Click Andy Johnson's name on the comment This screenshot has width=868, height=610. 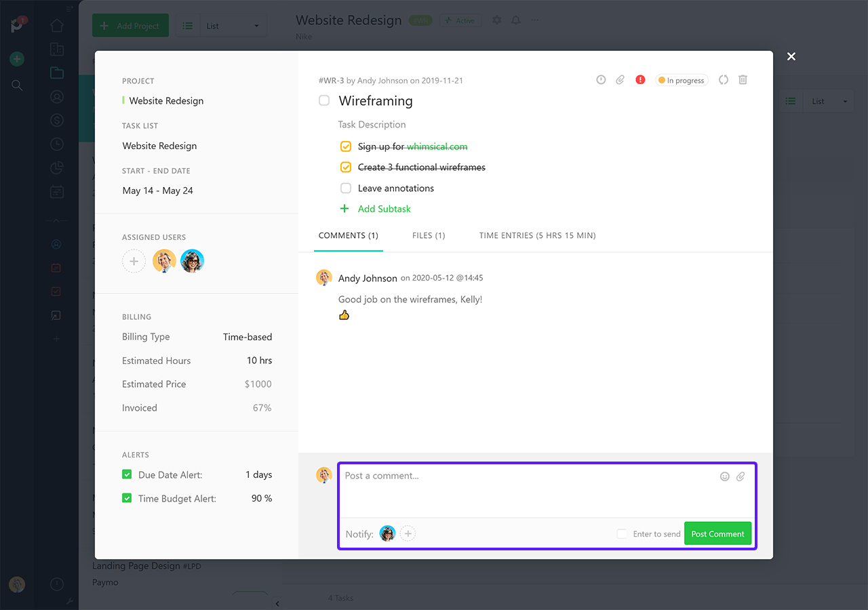(x=368, y=278)
